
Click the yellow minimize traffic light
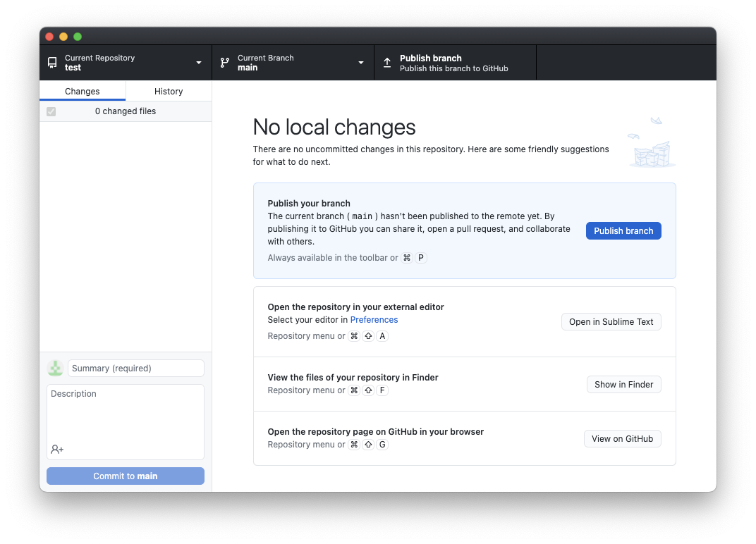(x=63, y=36)
